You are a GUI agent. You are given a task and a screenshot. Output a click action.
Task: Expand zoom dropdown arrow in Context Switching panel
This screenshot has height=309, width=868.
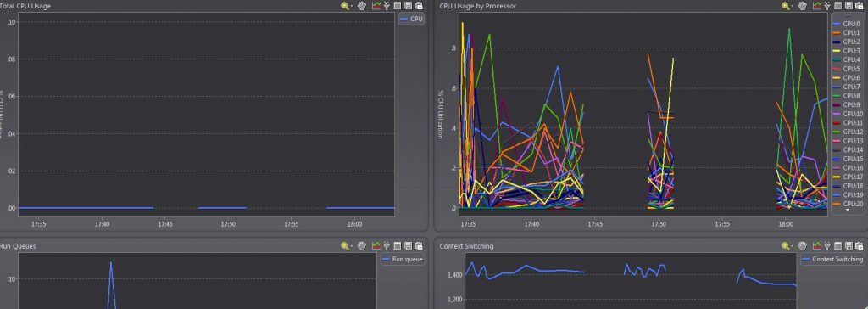click(793, 246)
